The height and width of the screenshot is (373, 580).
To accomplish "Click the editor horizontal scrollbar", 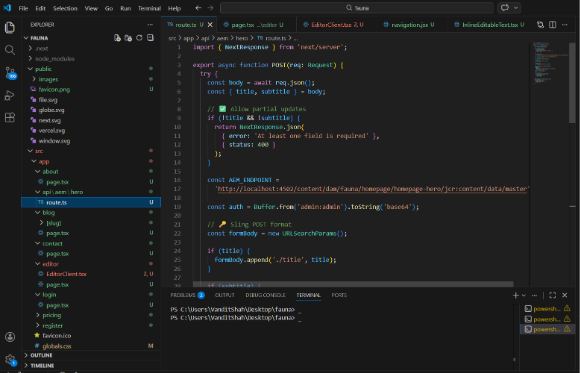I will coord(353,284).
